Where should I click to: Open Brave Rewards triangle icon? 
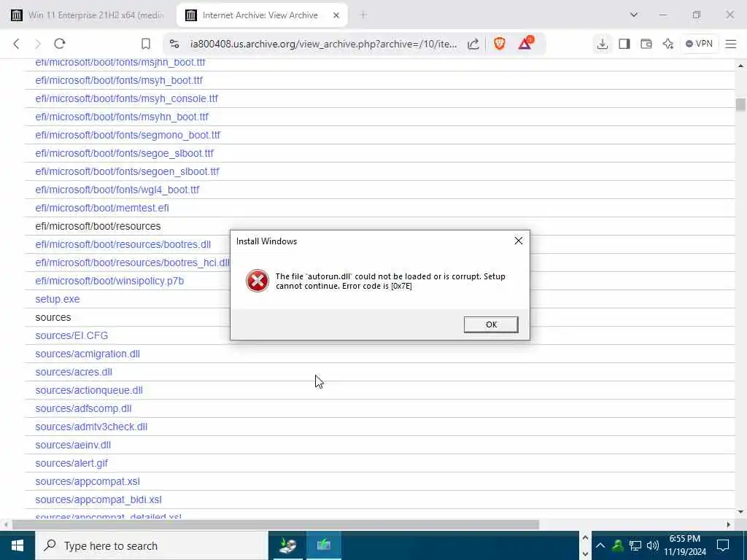click(x=525, y=43)
